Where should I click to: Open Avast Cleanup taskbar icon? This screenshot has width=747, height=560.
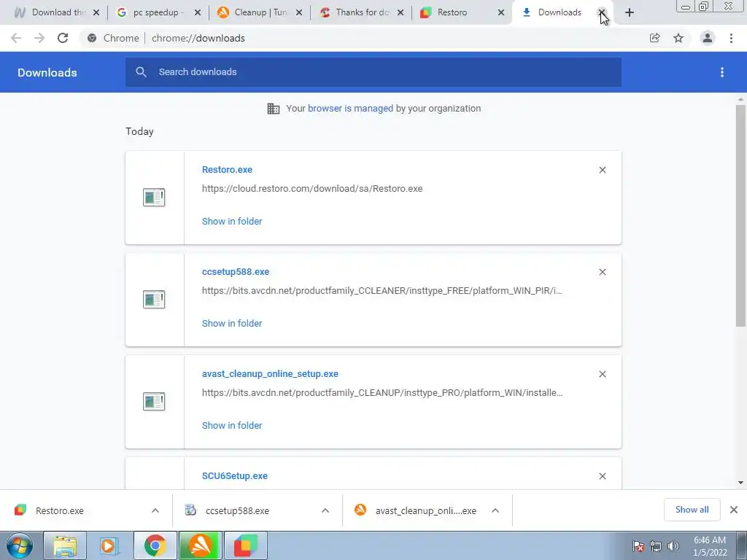coord(201,545)
